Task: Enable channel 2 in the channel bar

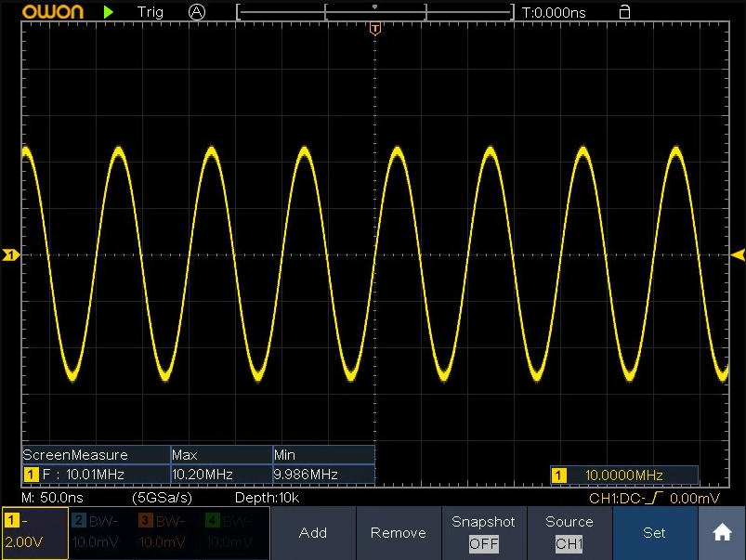Action: (x=101, y=533)
